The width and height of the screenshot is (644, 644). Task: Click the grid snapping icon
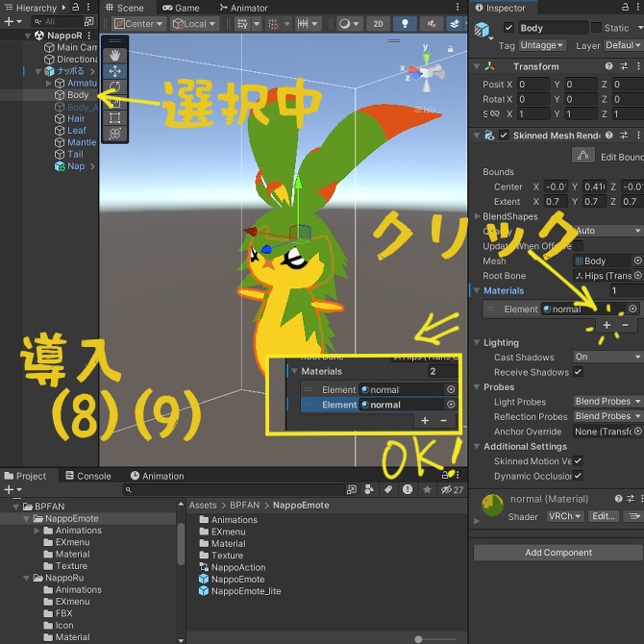(x=273, y=24)
